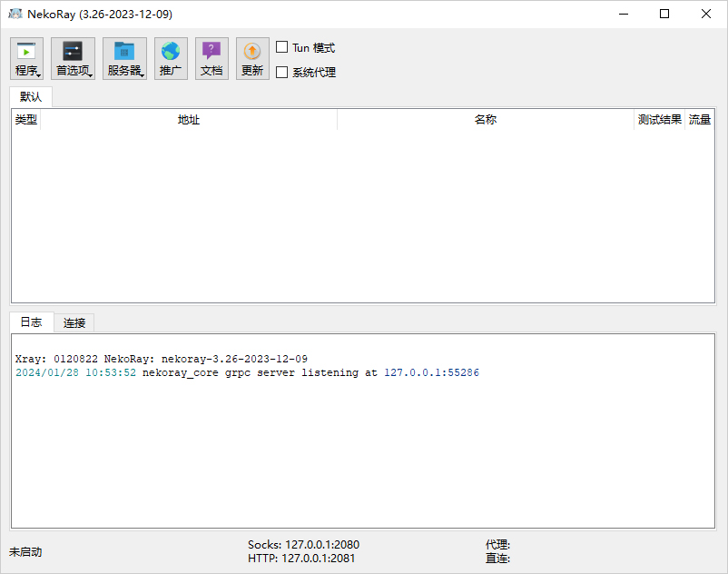This screenshot has width=728, height=574.
Task: Maximize the NekoRay window
Action: pyautogui.click(x=664, y=15)
